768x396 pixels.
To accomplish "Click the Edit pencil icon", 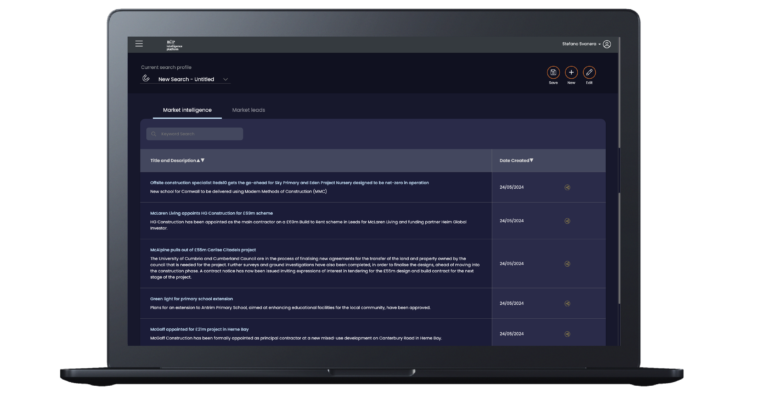I will (x=589, y=73).
